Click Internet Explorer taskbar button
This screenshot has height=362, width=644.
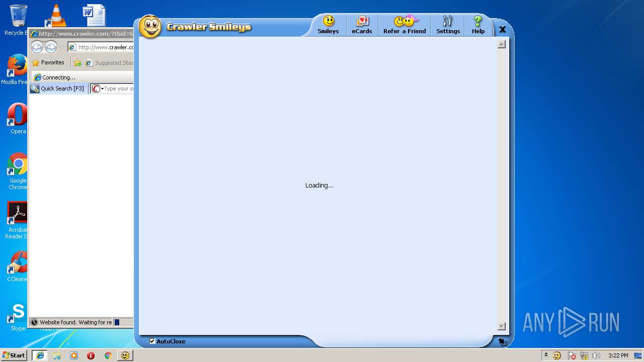coord(40,355)
